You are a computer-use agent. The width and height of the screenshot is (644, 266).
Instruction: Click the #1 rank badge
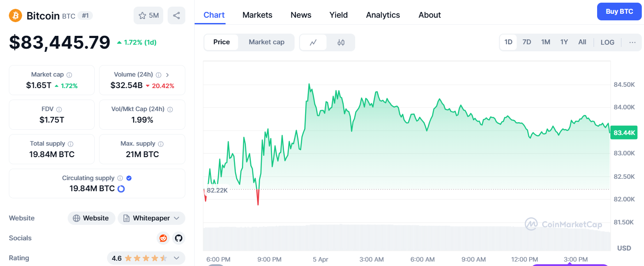[85, 15]
